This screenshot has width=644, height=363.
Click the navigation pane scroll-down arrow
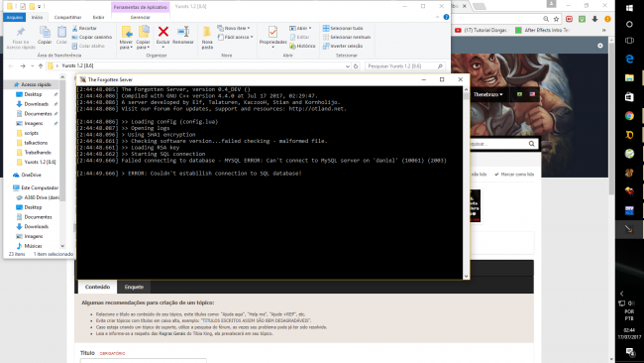coord(62,246)
